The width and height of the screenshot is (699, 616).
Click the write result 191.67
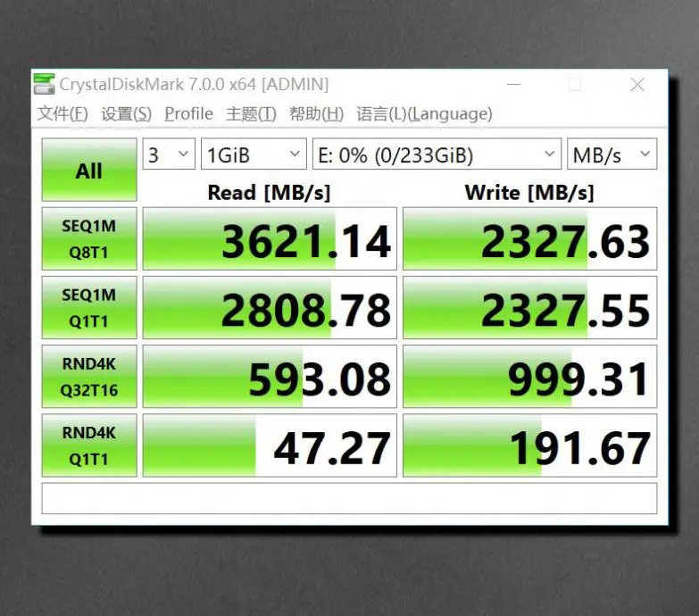530,445
